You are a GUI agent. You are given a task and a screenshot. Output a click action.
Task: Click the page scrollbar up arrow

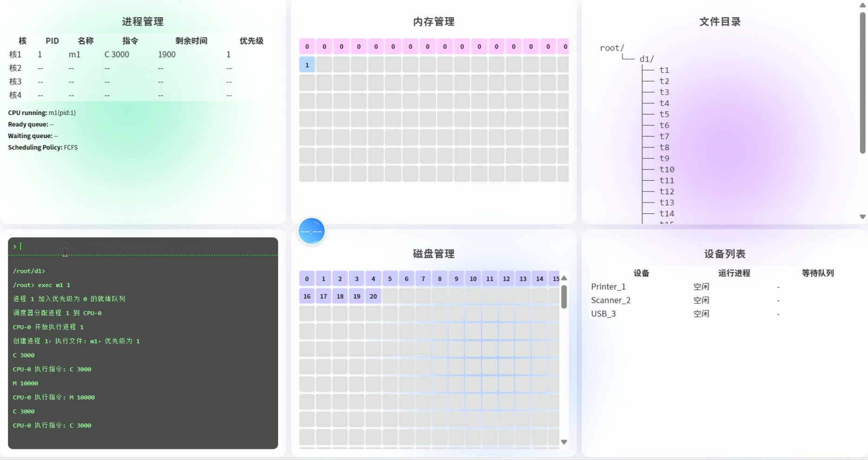(x=862, y=5)
